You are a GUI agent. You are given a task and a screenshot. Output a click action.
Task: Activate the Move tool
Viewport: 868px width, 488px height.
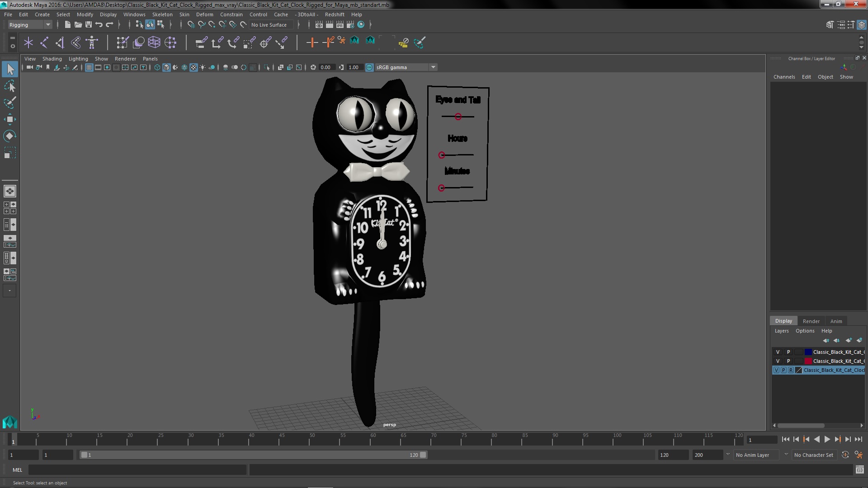point(10,119)
